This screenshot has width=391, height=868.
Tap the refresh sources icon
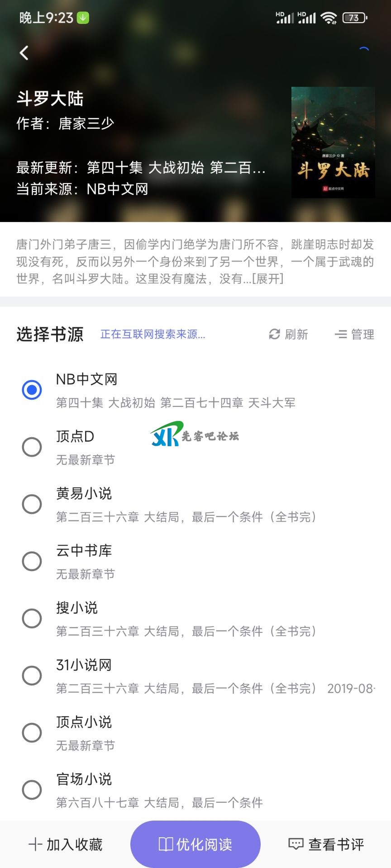click(274, 334)
